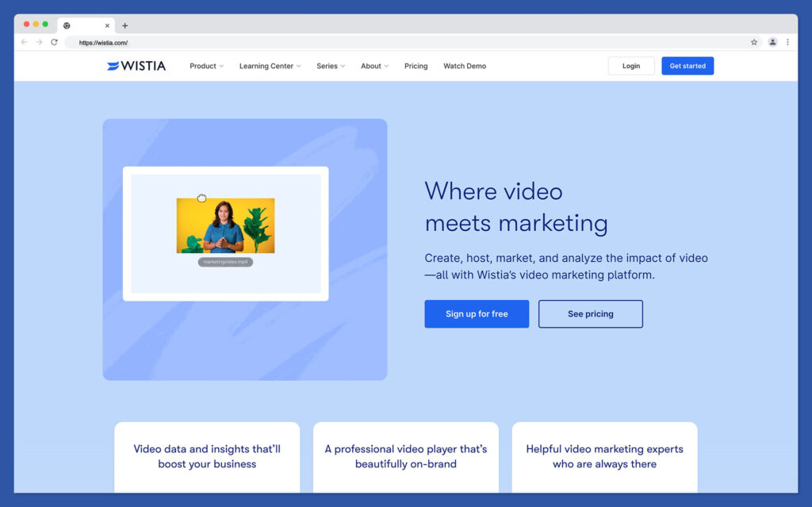The image size is (812, 507).
Task: Expand the Learning Center dropdown
Action: [270, 66]
